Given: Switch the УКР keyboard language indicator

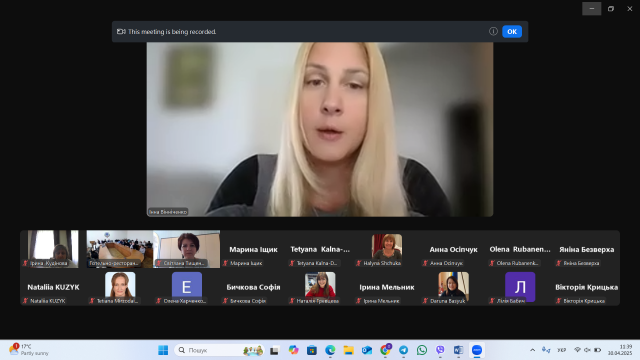Looking at the screenshot, I should 562,350.
